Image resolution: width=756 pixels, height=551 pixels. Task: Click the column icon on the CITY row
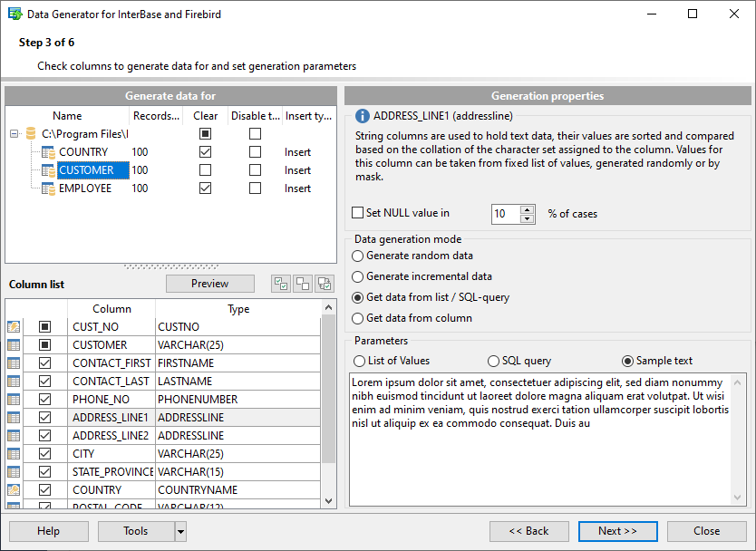pos(14,454)
